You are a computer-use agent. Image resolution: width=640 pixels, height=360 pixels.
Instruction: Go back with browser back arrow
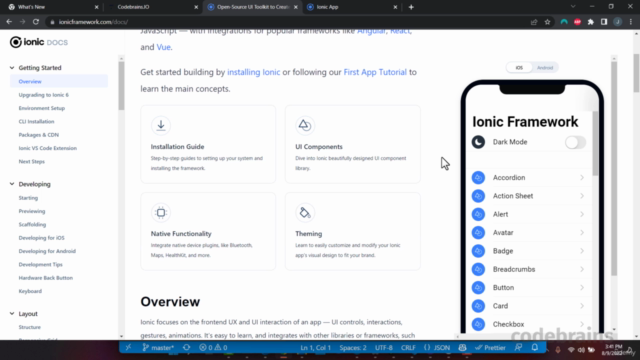point(9,22)
